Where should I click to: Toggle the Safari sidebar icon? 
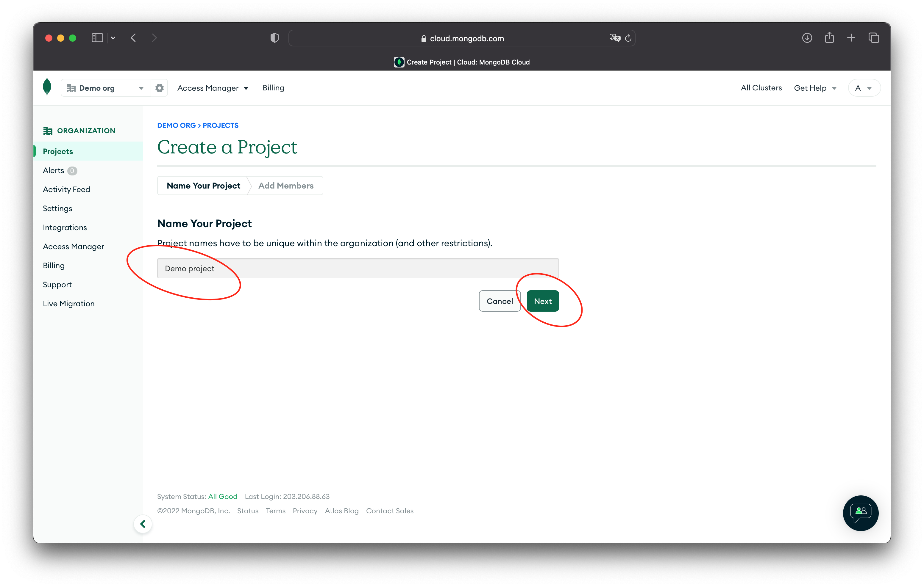click(97, 38)
